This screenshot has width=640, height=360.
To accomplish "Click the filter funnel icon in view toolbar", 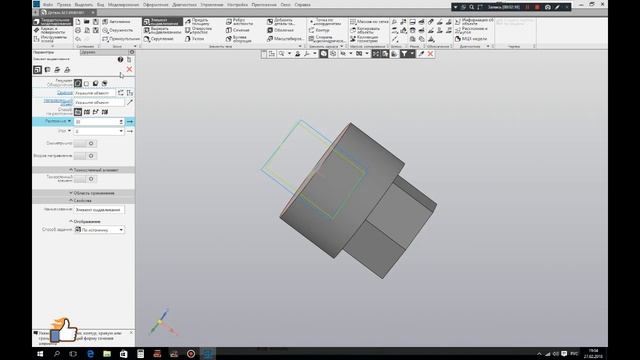I will [x=404, y=53].
